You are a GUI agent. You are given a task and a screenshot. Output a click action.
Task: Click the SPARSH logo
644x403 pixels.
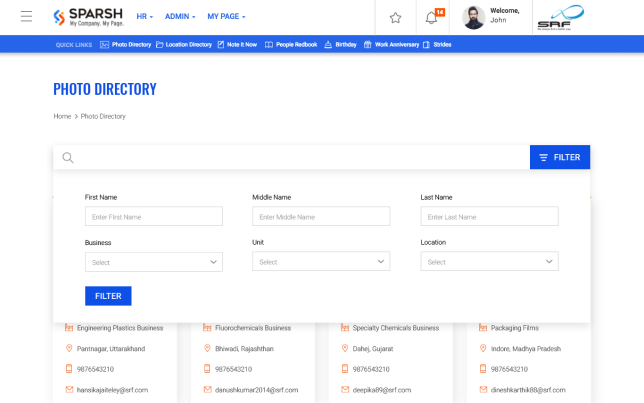point(88,17)
